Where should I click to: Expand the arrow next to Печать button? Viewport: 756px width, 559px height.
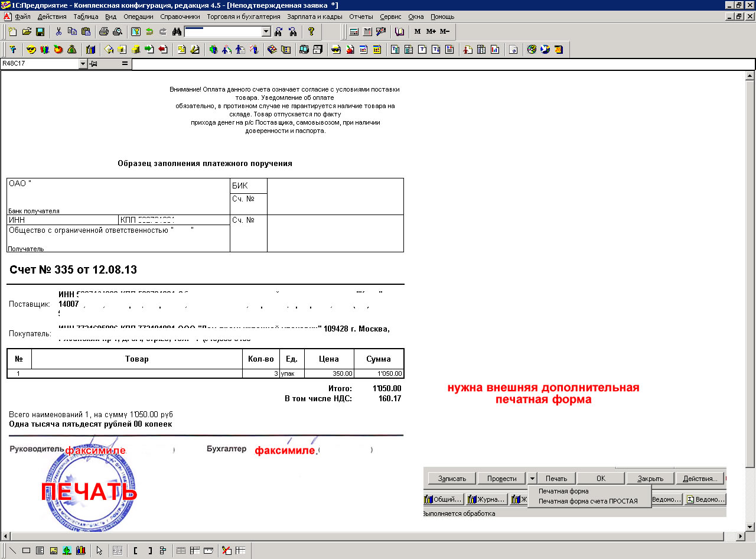pyautogui.click(x=532, y=479)
